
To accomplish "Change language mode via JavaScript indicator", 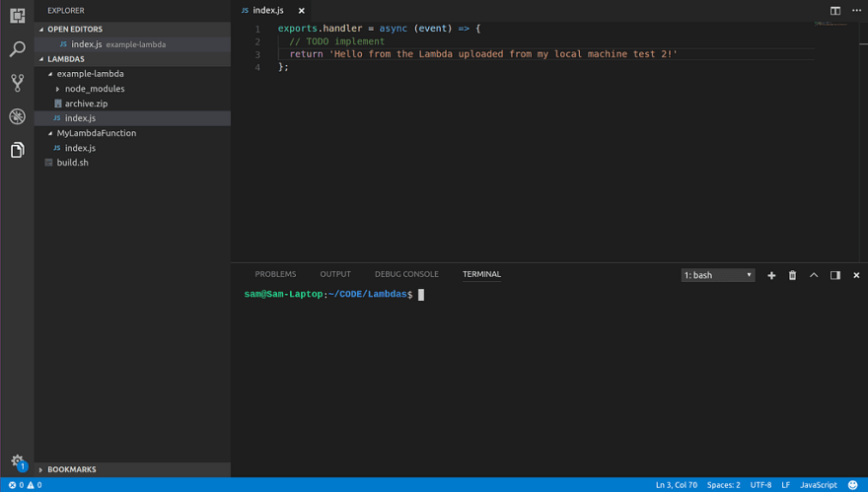I will pyautogui.click(x=818, y=485).
